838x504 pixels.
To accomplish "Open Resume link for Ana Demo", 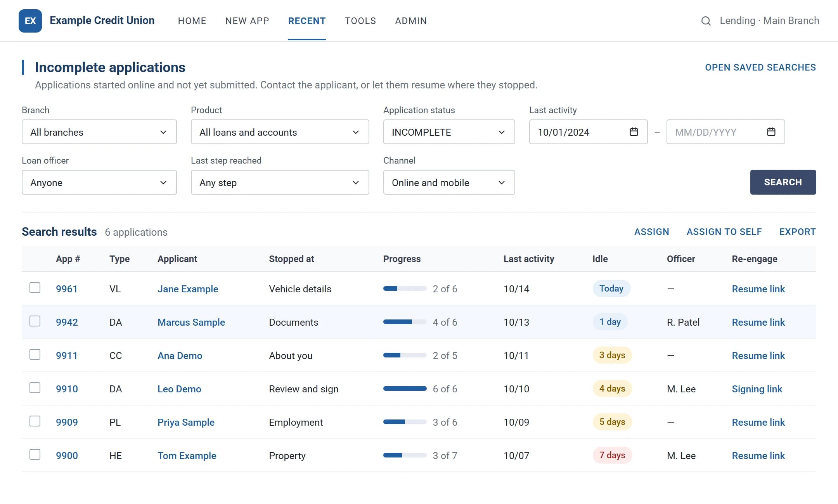I will (x=758, y=356).
